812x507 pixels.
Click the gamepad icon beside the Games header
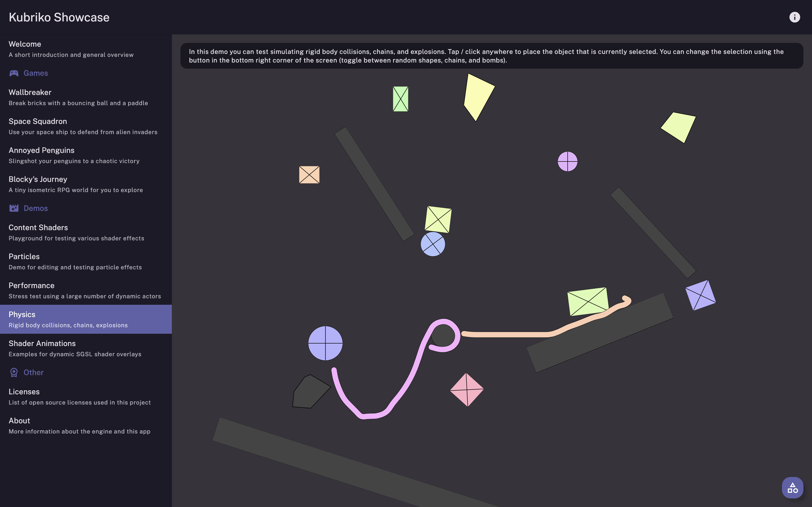14,73
